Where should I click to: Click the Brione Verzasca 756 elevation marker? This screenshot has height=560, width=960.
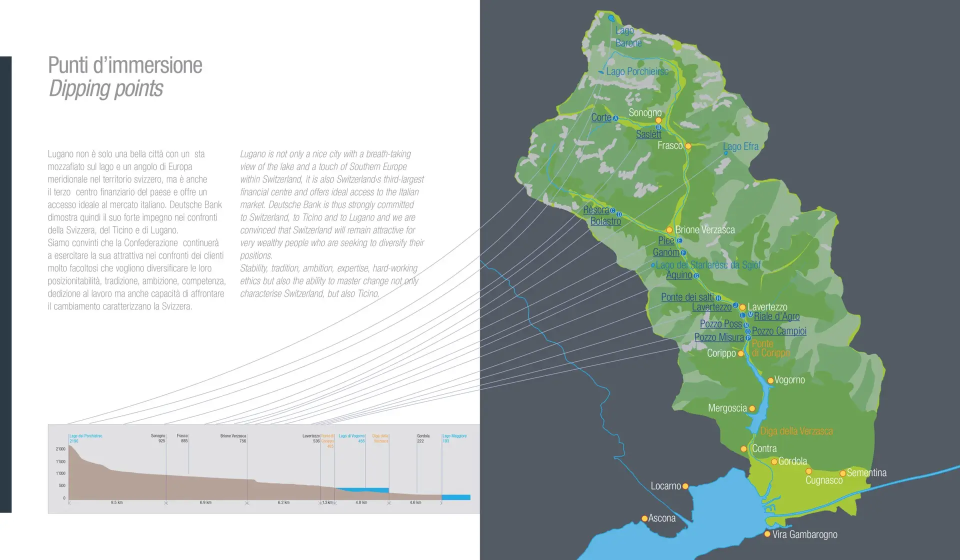(x=233, y=438)
